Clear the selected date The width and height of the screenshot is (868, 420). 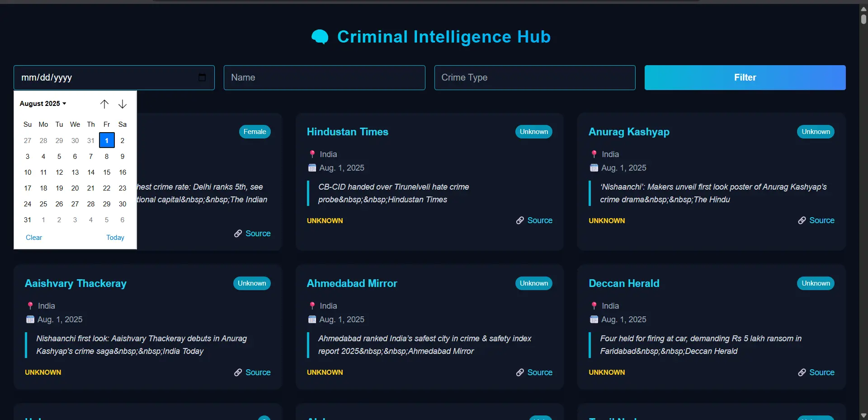[34, 238]
